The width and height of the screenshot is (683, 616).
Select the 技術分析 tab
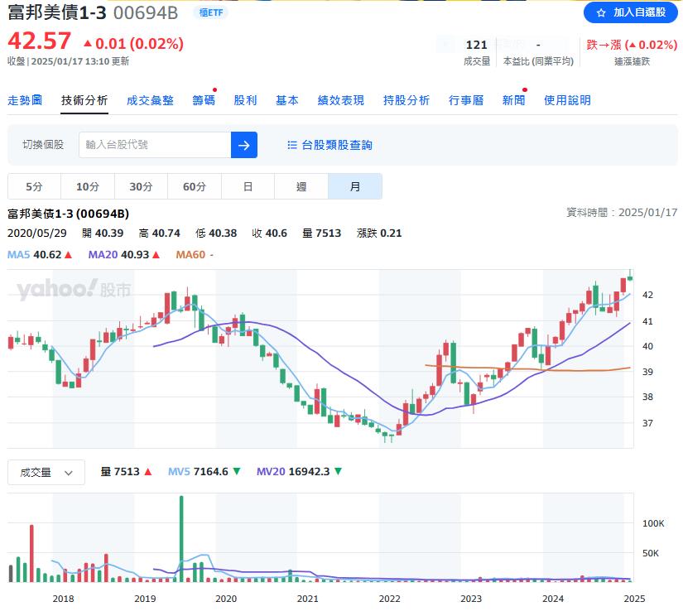pyautogui.click(x=84, y=100)
